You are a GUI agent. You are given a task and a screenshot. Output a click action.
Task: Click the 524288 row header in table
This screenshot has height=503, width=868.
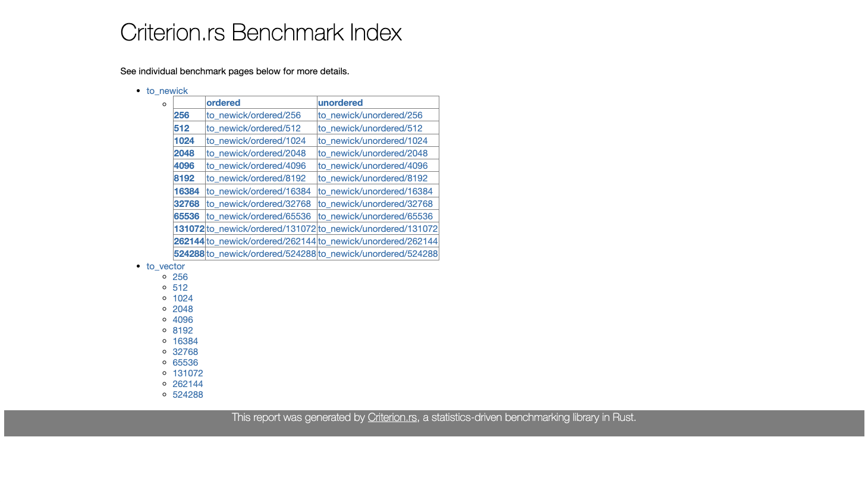click(189, 254)
